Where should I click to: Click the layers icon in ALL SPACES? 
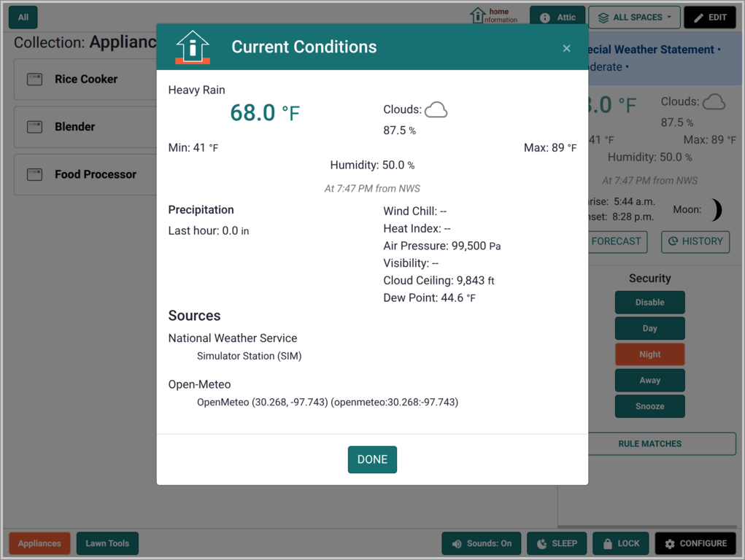pos(603,18)
